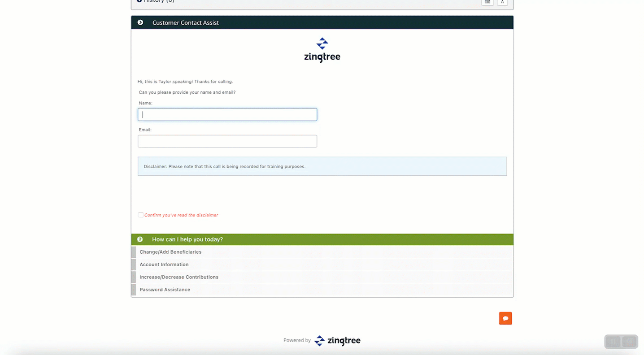Select Change/Add Beneficiaries option
The height and width of the screenshot is (355, 644).
click(x=170, y=252)
